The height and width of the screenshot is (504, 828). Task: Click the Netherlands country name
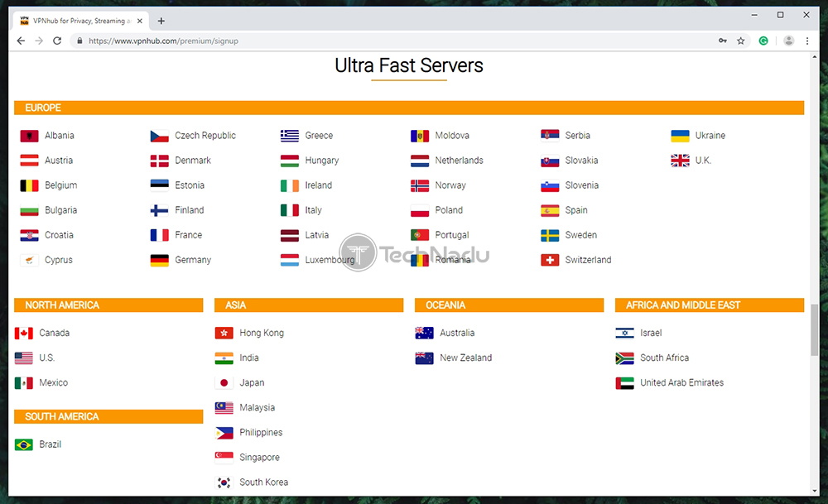(459, 161)
